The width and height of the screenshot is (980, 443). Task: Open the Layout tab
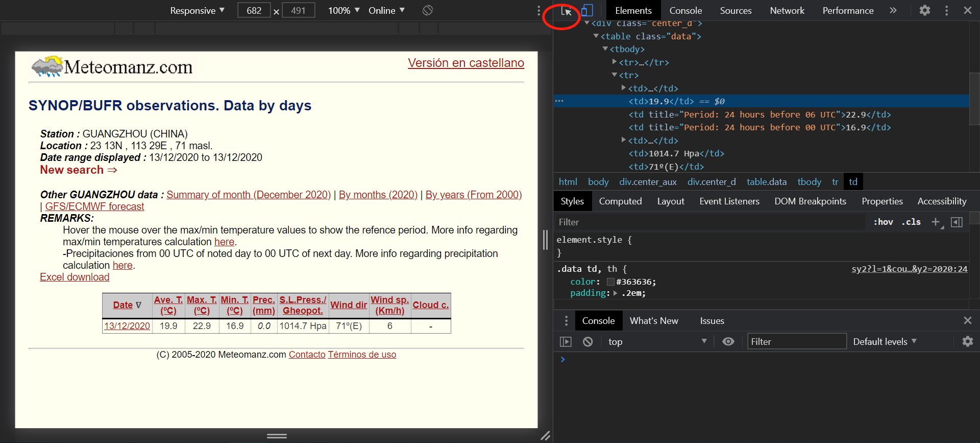coord(671,201)
